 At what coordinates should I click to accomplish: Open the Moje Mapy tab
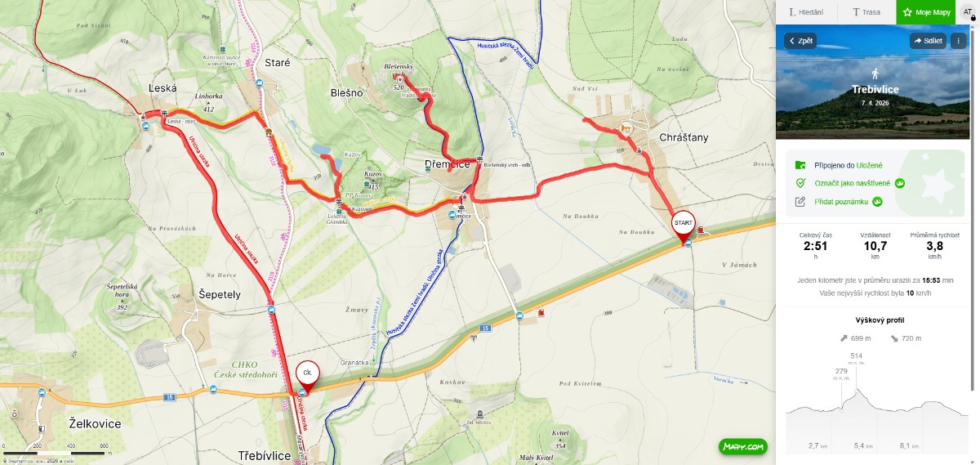[x=926, y=12]
